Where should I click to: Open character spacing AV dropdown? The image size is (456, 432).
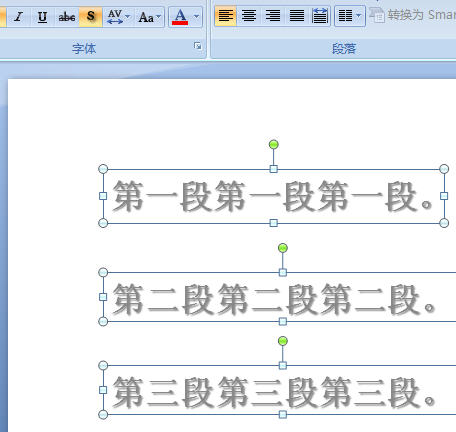point(118,16)
